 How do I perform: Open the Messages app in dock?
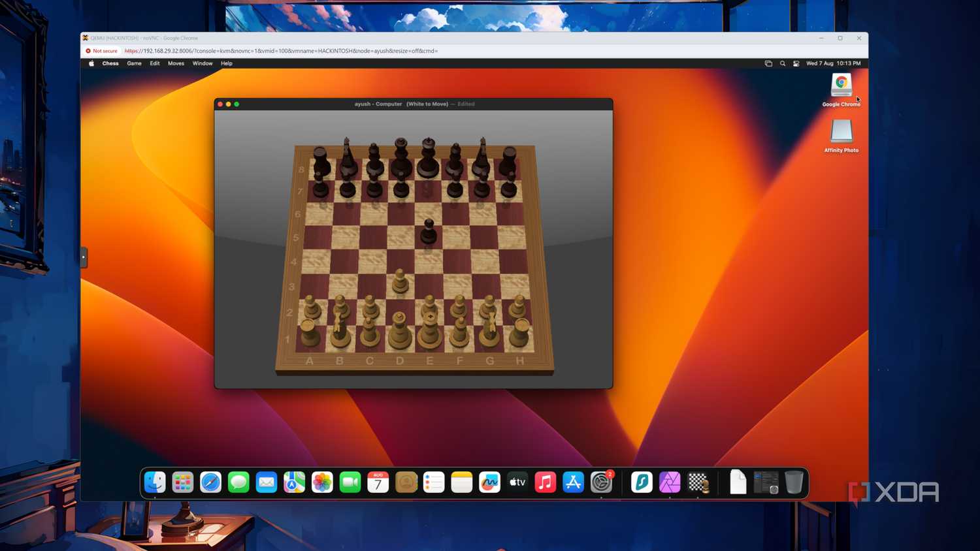(x=238, y=482)
